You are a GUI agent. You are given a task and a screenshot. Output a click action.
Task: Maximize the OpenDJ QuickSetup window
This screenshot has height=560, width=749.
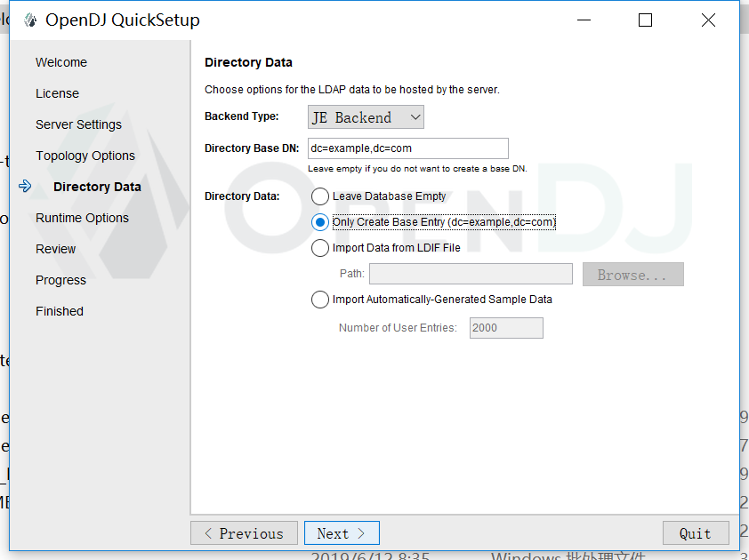pyautogui.click(x=646, y=20)
